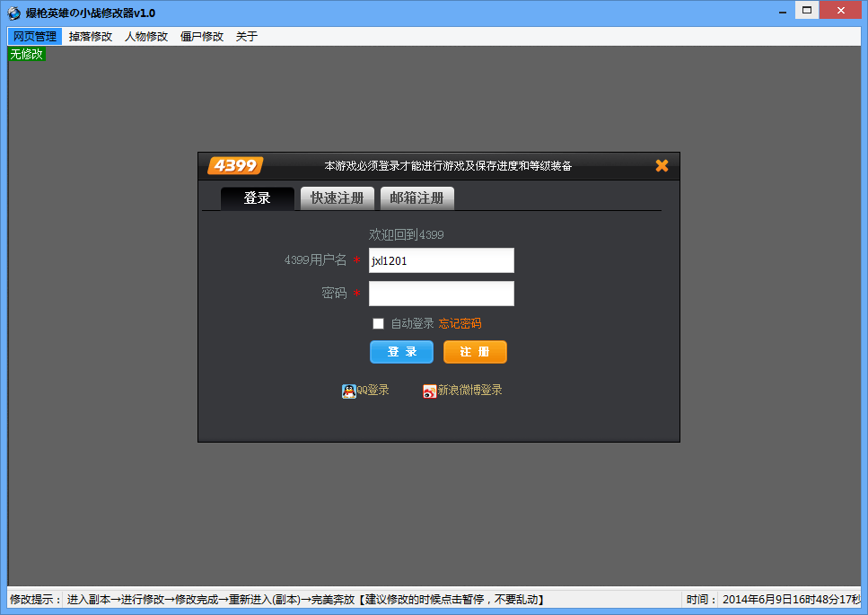Open the 忘记密码 link
This screenshot has height=615, width=868.
[x=460, y=323]
